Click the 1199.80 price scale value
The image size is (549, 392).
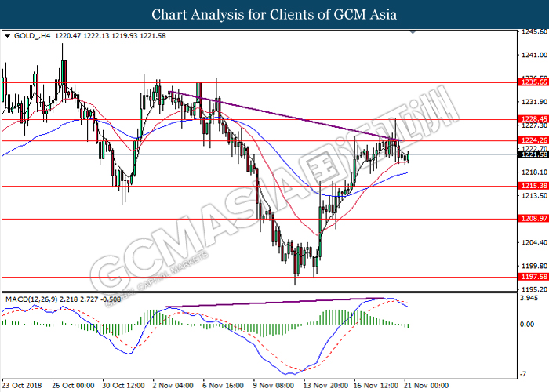point(534,266)
